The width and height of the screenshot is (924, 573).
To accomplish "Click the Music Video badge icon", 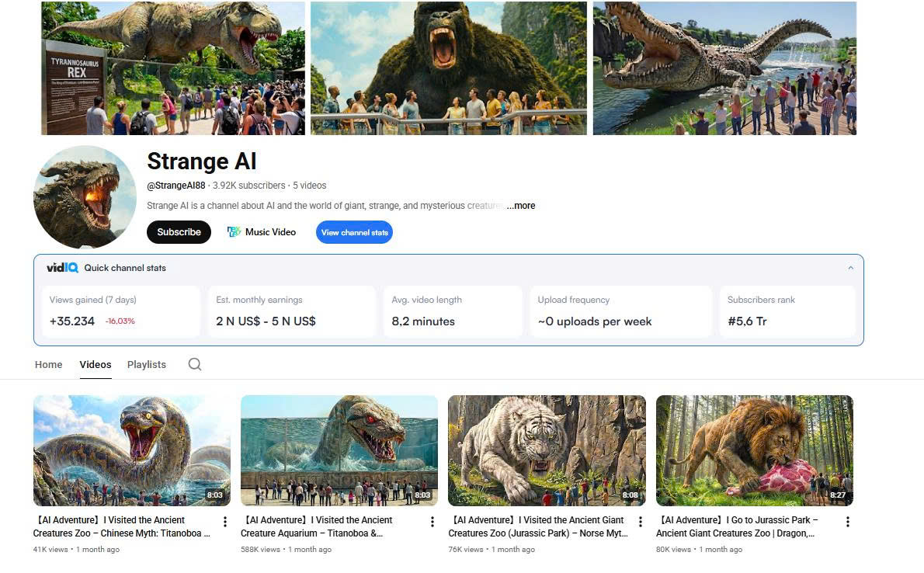I will point(234,232).
